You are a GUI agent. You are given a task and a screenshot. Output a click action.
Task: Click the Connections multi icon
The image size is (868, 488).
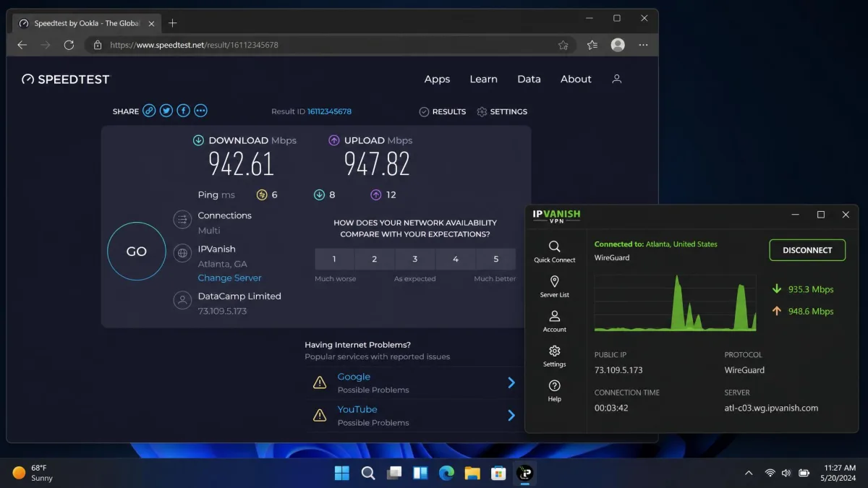click(x=182, y=220)
